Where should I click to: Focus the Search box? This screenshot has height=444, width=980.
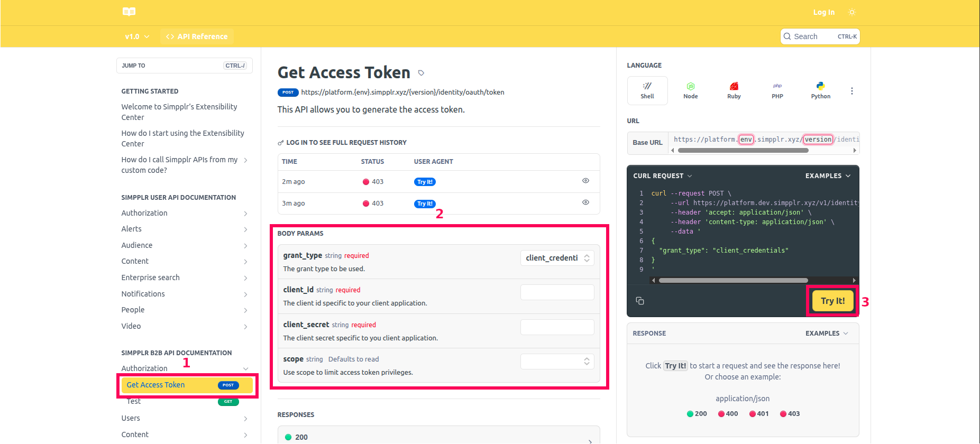pyautogui.click(x=820, y=36)
